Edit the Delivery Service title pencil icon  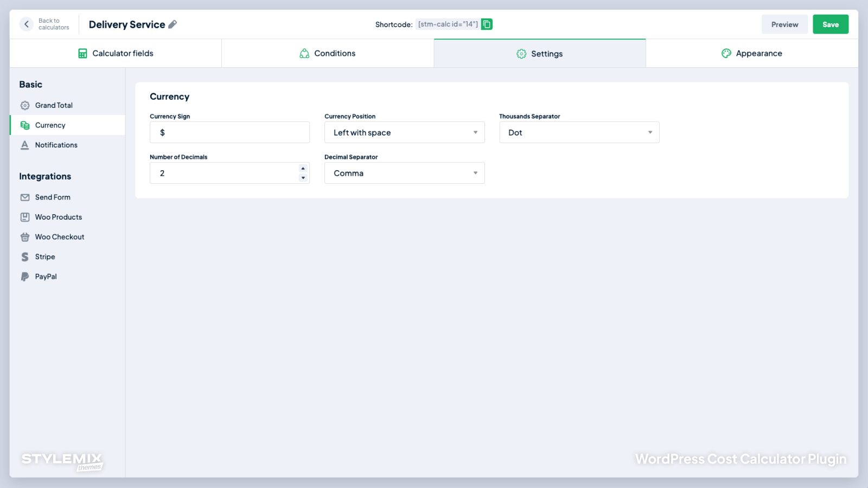(x=173, y=24)
